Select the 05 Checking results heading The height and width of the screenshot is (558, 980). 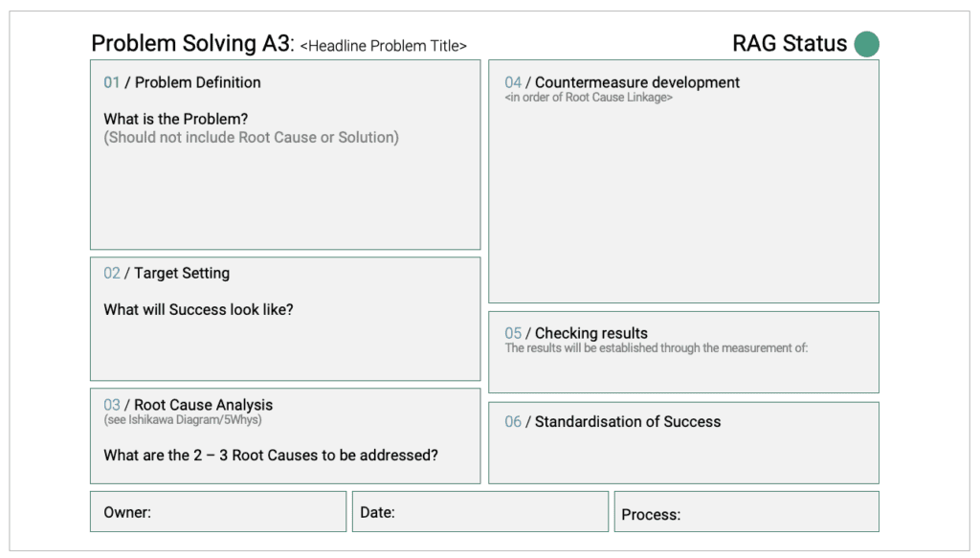tap(576, 333)
